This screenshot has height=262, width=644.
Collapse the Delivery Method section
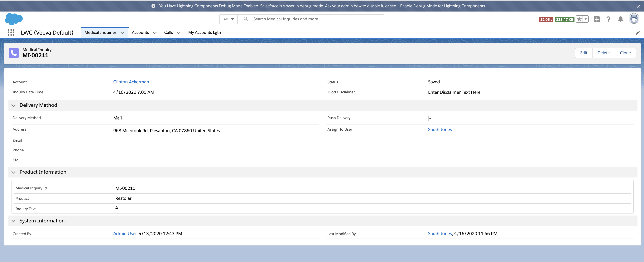point(13,105)
